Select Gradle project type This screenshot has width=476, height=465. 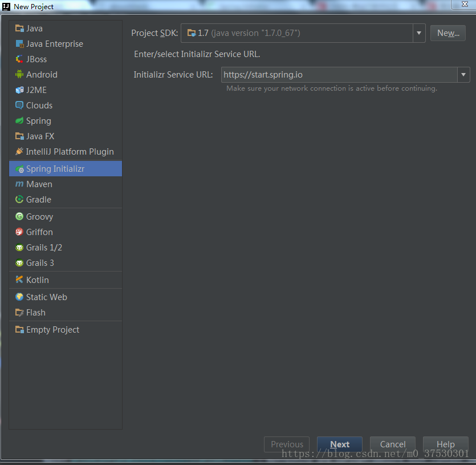click(x=66, y=200)
